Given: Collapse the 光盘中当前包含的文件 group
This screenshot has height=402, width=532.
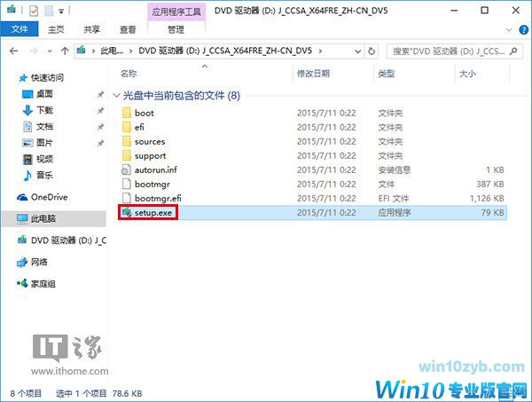Looking at the screenshot, I should [x=116, y=96].
